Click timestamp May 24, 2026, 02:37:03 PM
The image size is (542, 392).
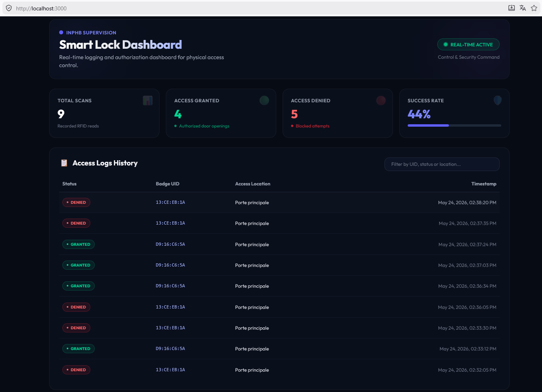point(467,265)
